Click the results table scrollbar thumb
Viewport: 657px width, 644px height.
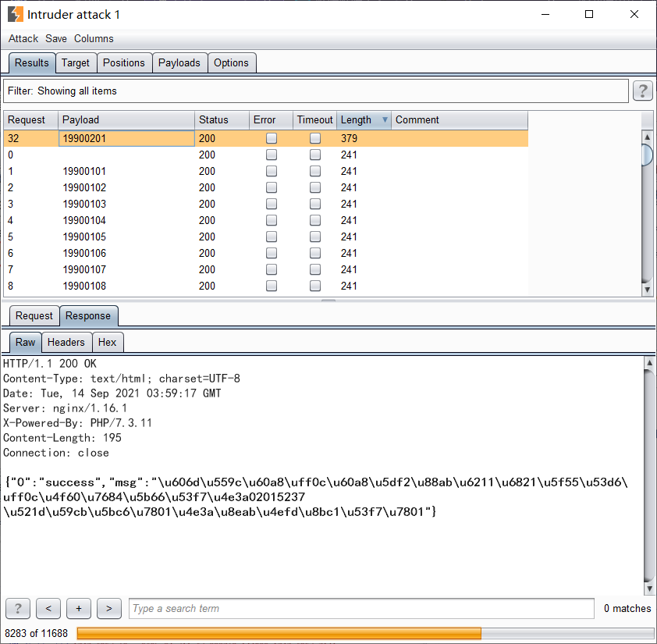[x=648, y=155]
